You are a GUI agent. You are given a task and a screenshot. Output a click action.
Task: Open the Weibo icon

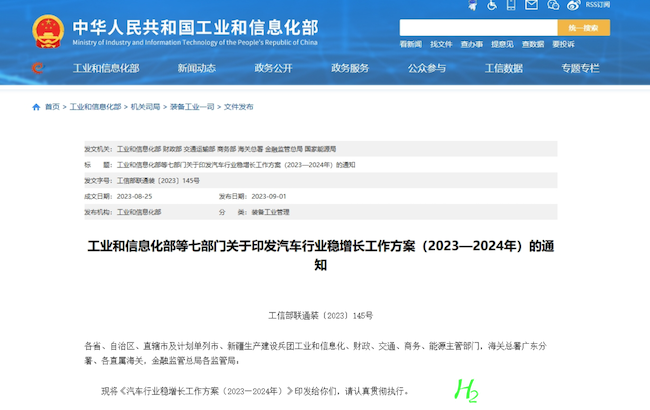point(573,5)
